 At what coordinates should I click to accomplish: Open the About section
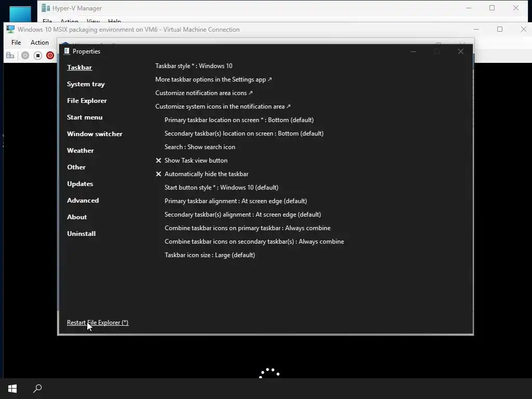point(77,217)
